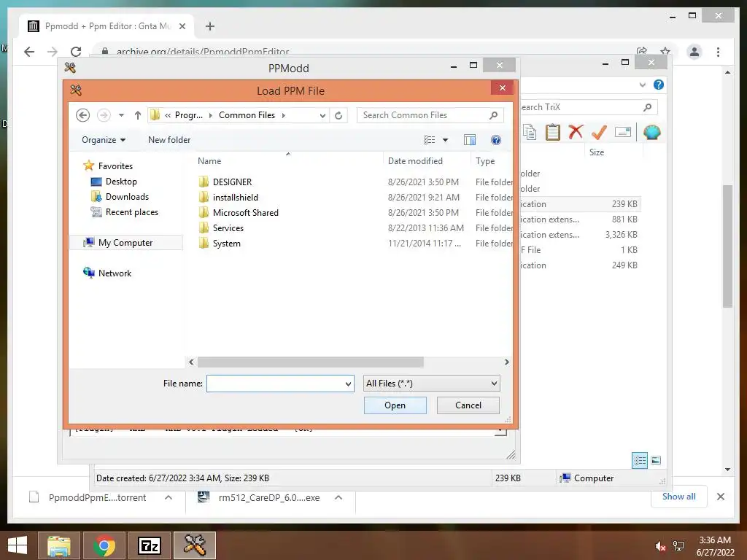Click the Open button
The image size is (747, 560).
click(395, 405)
